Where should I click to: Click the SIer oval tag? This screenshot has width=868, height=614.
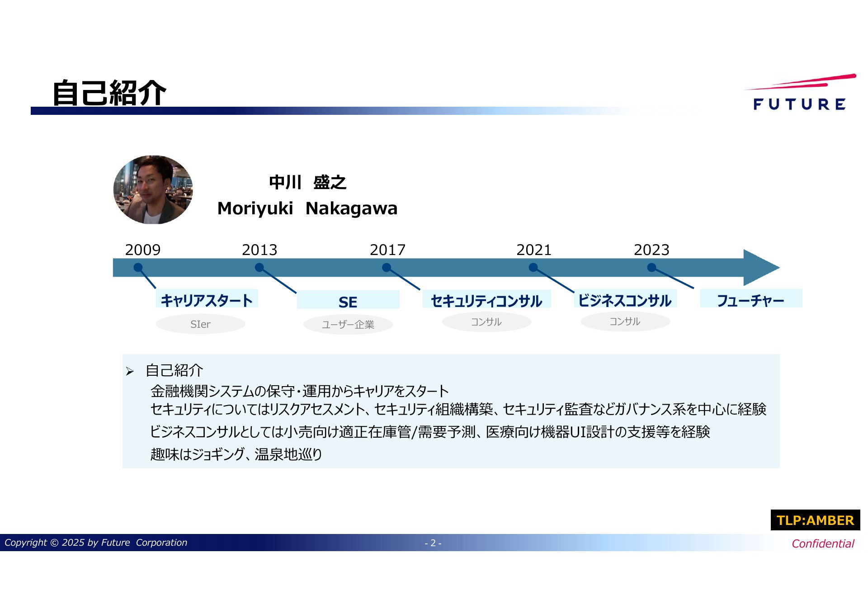click(x=200, y=324)
